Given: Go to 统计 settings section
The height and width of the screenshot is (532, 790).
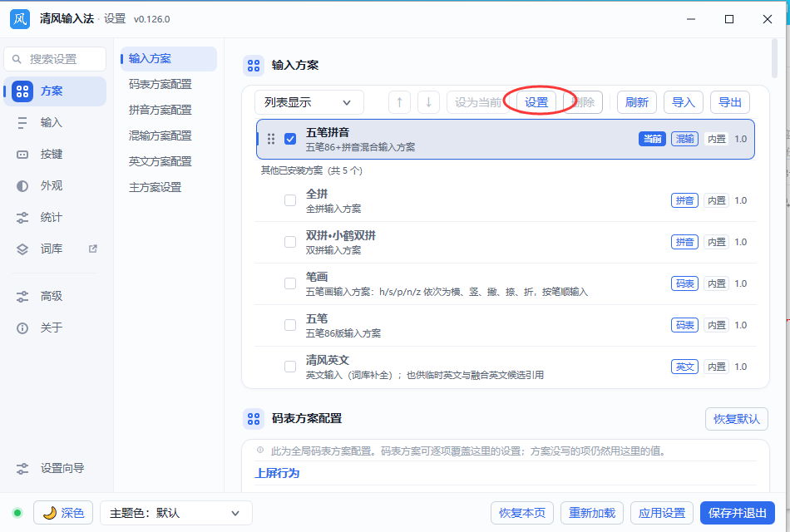Looking at the screenshot, I should point(55,218).
